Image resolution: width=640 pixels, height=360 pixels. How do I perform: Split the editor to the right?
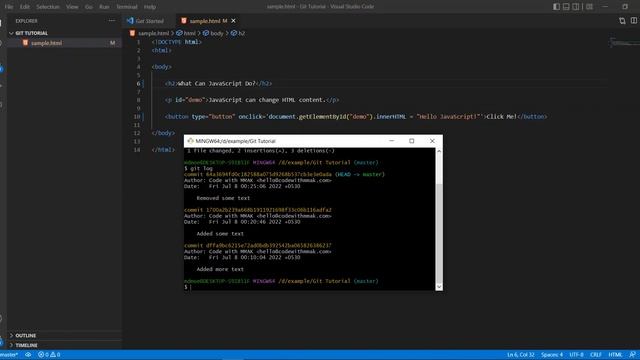click(634, 20)
